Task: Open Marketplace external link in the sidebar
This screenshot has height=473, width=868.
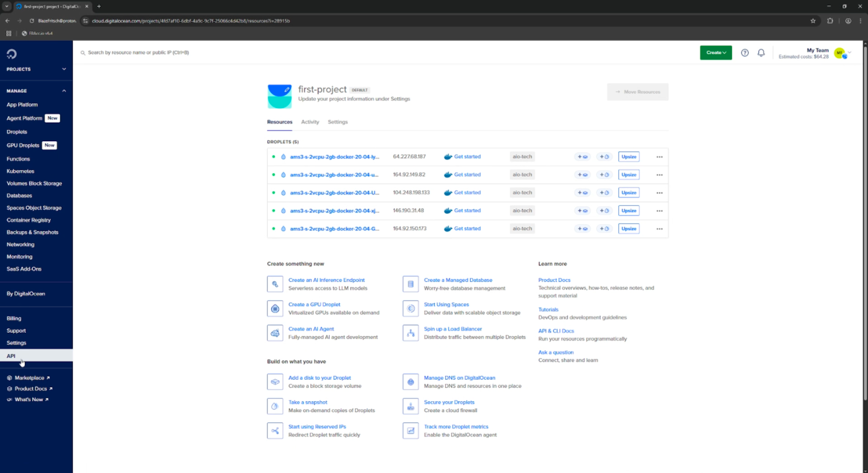Action: click(x=29, y=378)
